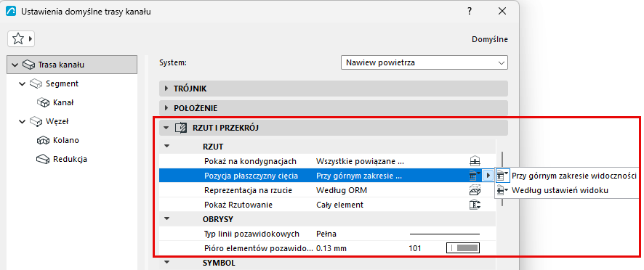
Task: Click the help question mark button
Action: (470, 12)
